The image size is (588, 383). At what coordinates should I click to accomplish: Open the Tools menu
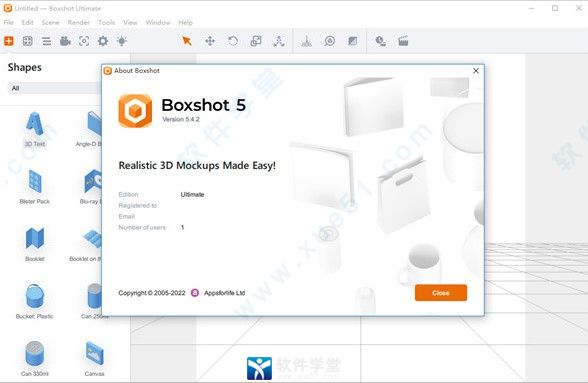click(106, 23)
